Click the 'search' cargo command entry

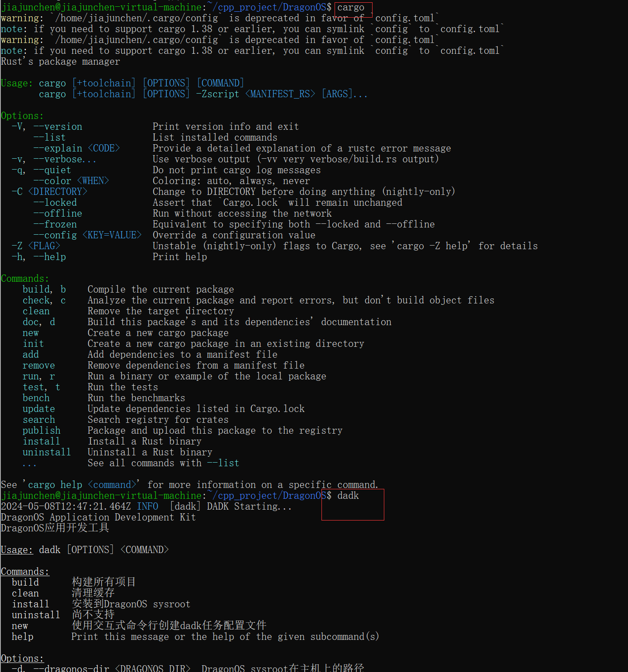coord(39,420)
